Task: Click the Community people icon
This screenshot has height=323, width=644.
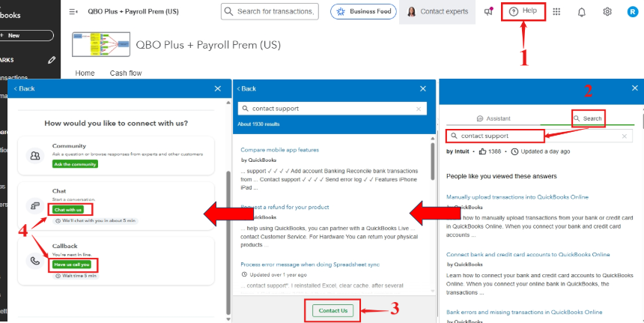Action: coord(35,156)
